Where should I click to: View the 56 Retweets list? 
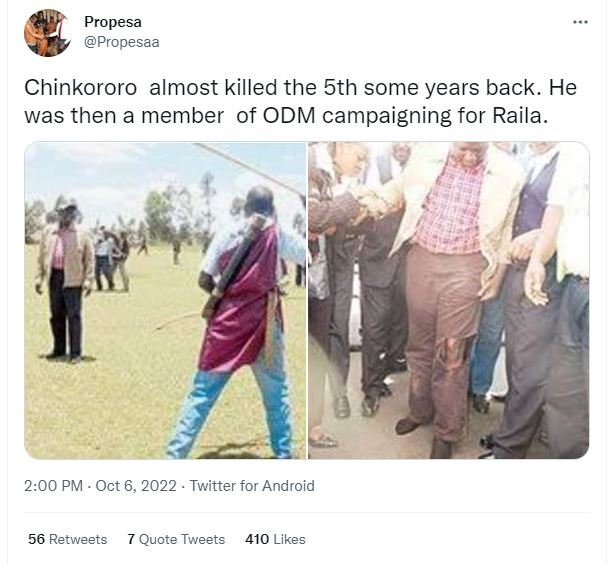pos(67,539)
